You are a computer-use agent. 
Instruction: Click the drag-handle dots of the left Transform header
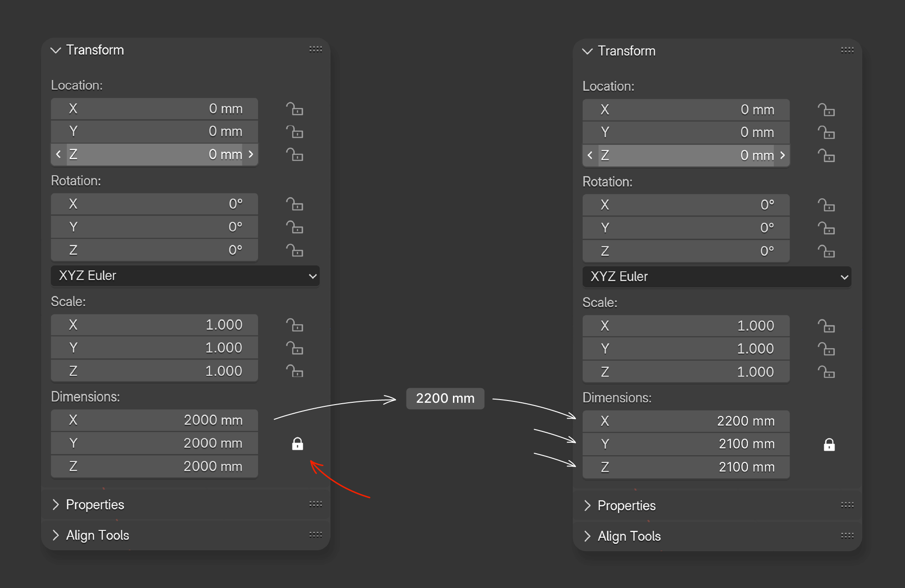[x=315, y=49]
